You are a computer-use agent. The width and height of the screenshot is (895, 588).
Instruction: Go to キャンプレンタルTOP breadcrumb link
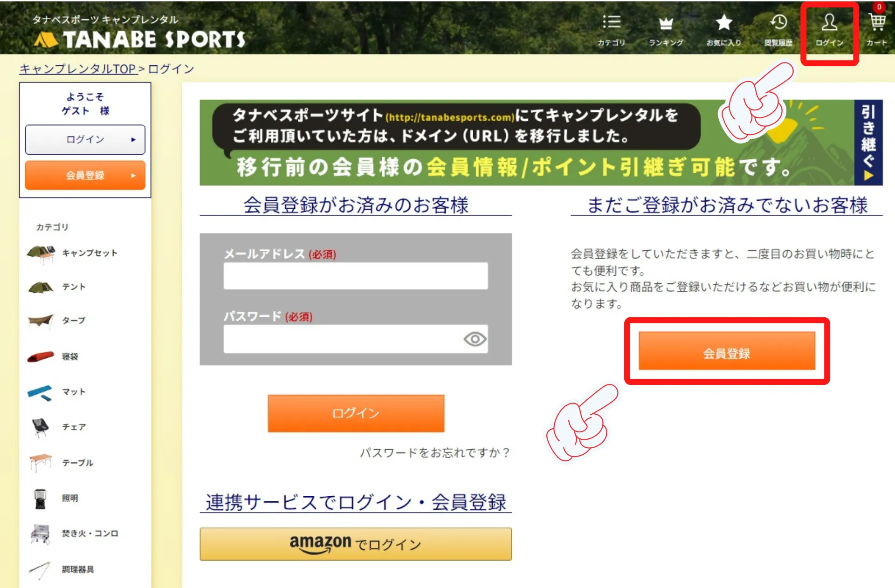click(x=77, y=69)
